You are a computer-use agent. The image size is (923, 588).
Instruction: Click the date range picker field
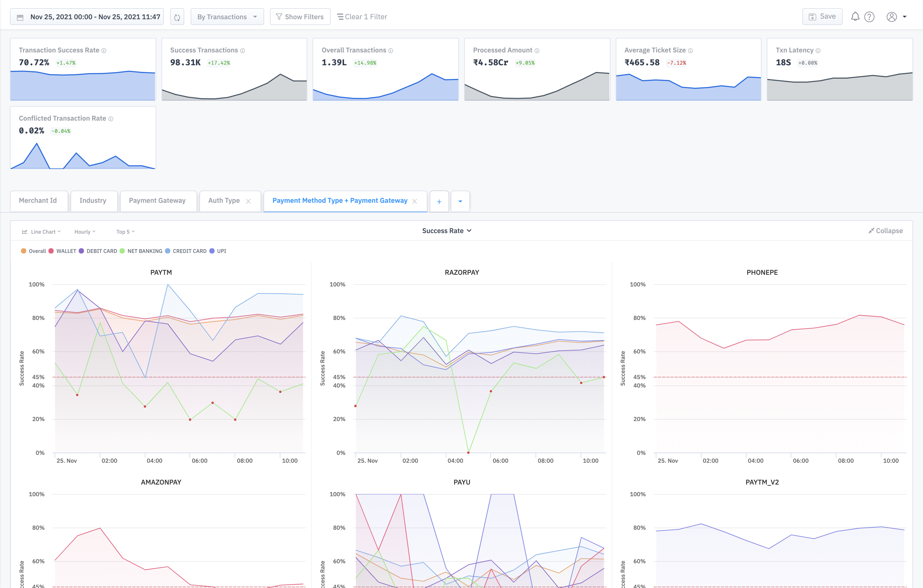[x=87, y=17]
